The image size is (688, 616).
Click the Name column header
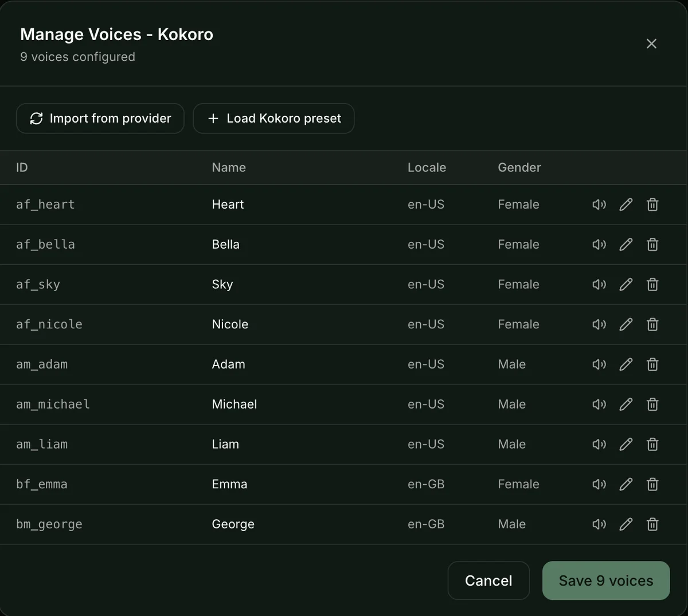(x=229, y=167)
